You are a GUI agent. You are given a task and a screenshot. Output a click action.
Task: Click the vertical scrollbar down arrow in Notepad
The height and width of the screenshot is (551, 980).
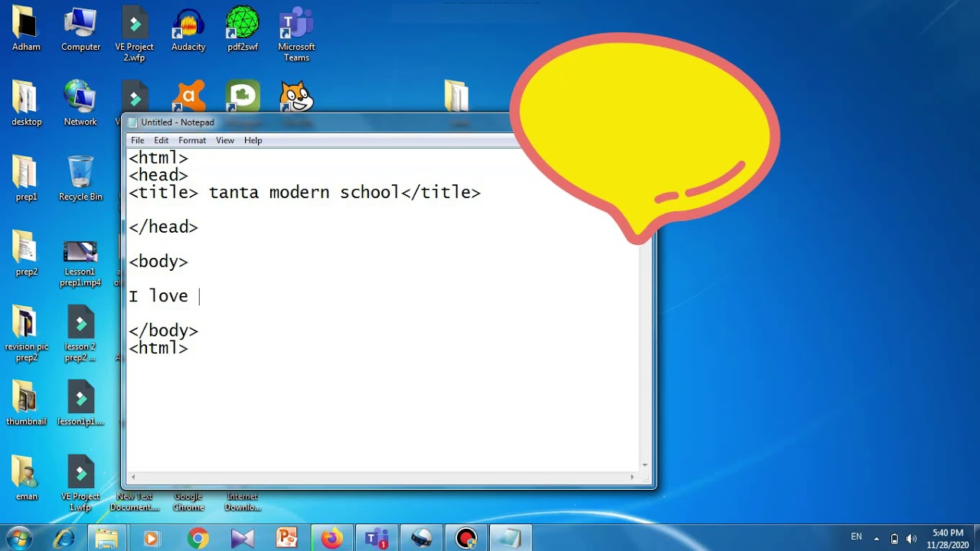pos(645,465)
